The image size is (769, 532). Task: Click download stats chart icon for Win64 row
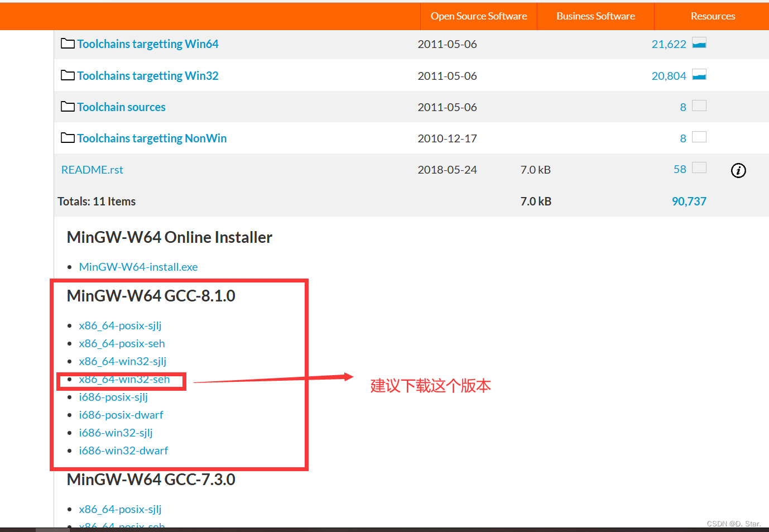click(x=699, y=43)
